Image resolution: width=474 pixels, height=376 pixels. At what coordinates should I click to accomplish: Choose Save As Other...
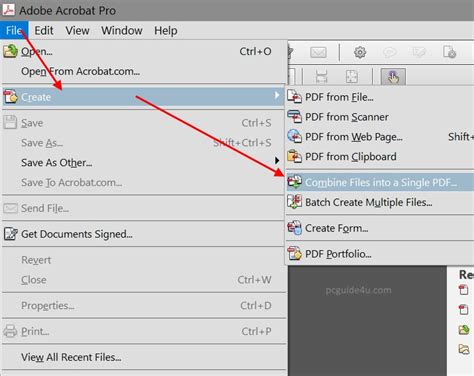(143, 163)
